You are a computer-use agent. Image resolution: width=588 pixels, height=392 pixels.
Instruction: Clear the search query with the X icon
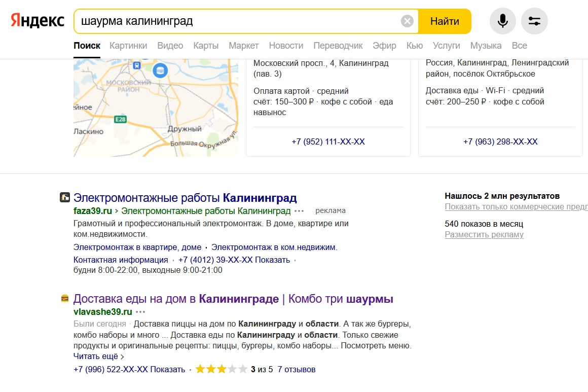pyautogui.click(x=407, y=21)
